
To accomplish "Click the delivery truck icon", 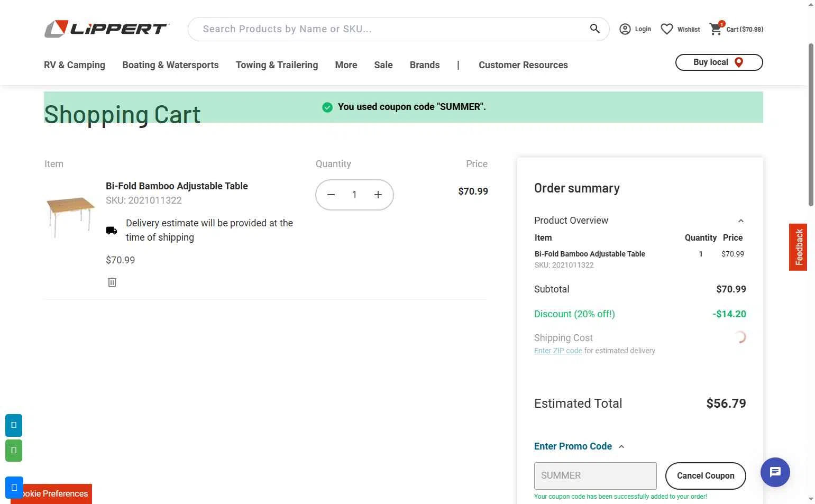I will pyautogui.click(x=112, y=230).
